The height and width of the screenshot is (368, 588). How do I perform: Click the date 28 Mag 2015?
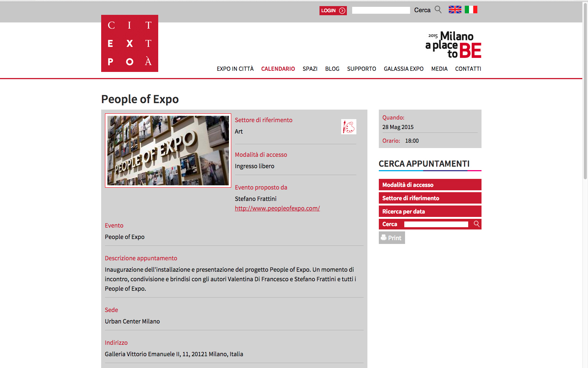(398, 127)
